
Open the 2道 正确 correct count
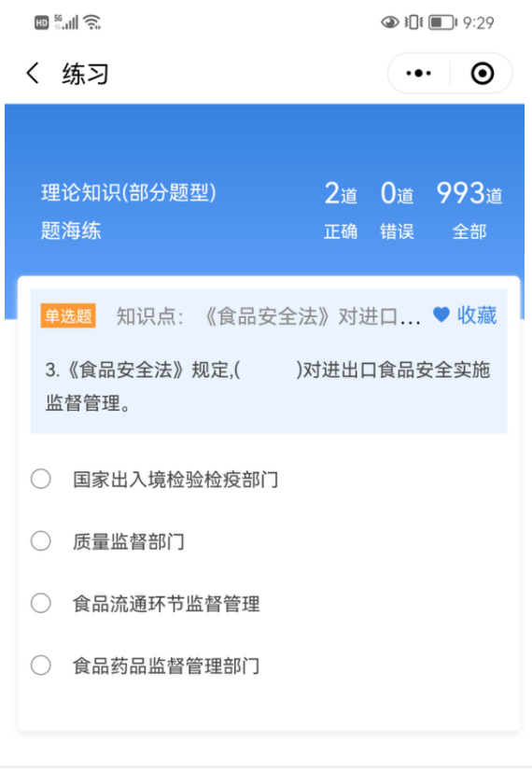pos(341,210)
